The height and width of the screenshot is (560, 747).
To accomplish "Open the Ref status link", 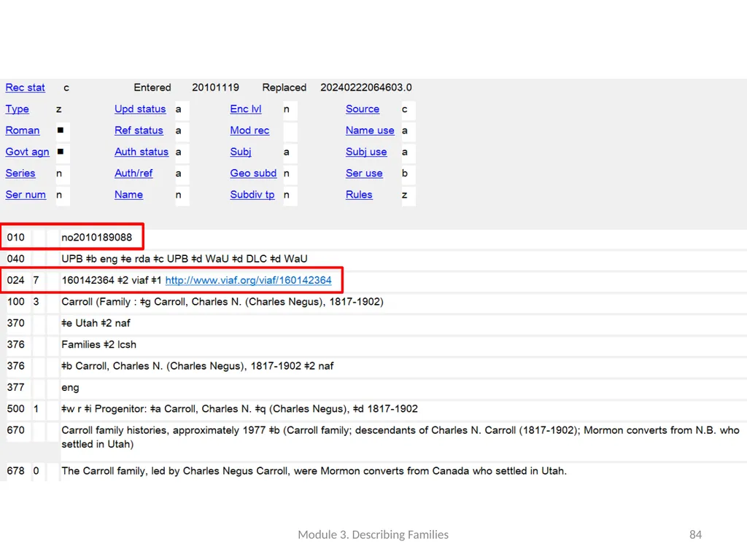I will [139, 131].
